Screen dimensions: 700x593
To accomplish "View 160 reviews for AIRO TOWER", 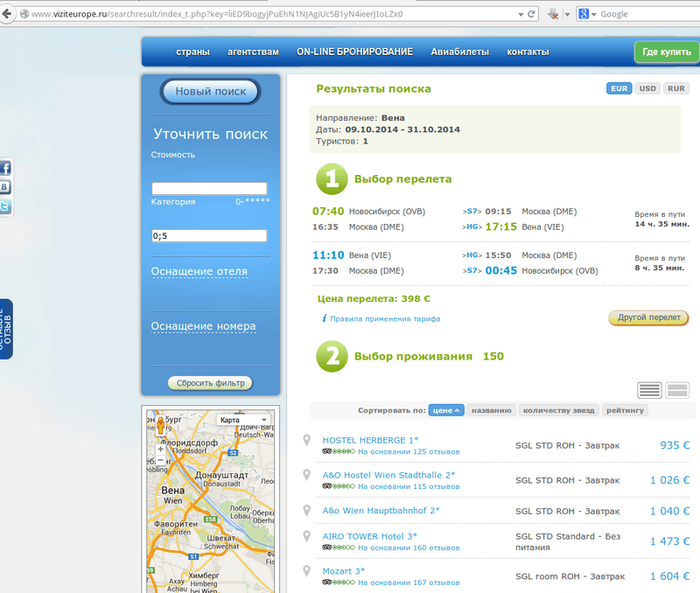I will pos(409,548).
